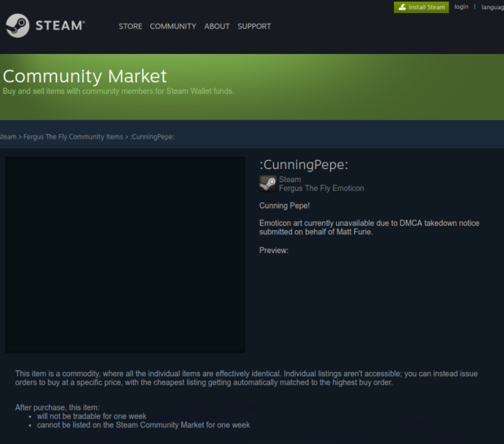This screenshot has height=444, width=504.
Task: Click the Steam game icon beside item name
Action: 267,183
